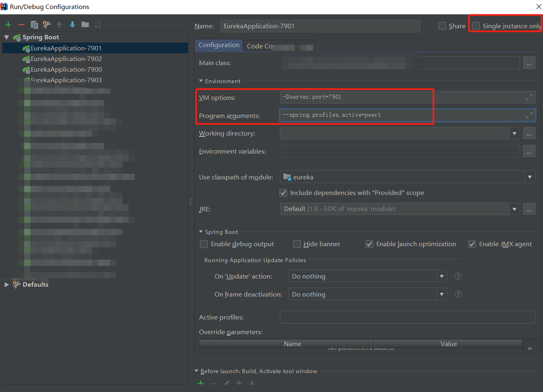Show help for On frame deactivation
Viewport: 543px width, 392px height.
click(458, 294)
